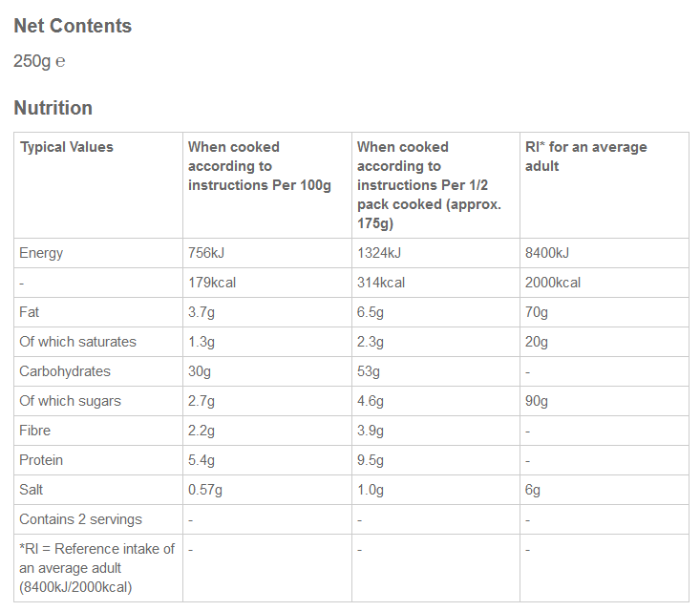Select the 2000kcal reference intake cell
Image resolution: width=700 pixels, height=611 pixels.
[553, 283]
